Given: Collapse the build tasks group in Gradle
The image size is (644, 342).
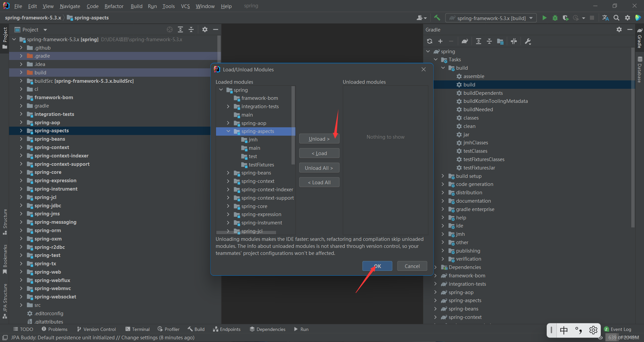Looking at the screenshot, I should (x=443, y=68).
